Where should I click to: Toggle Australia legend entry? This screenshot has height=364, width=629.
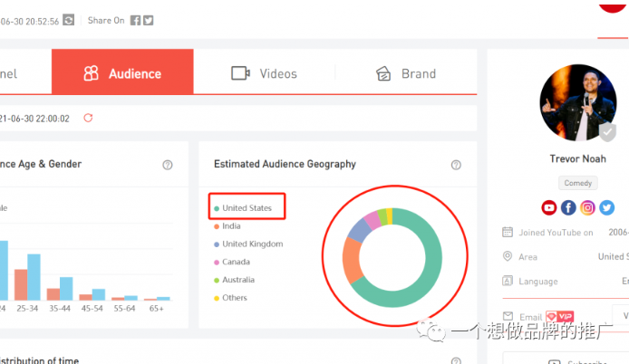(234, 280)
